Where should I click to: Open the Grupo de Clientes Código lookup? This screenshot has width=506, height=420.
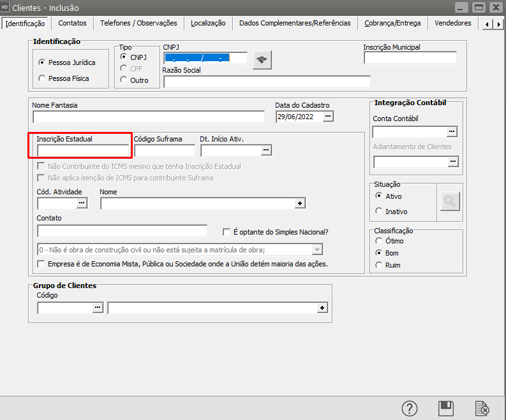pos(98,308)
